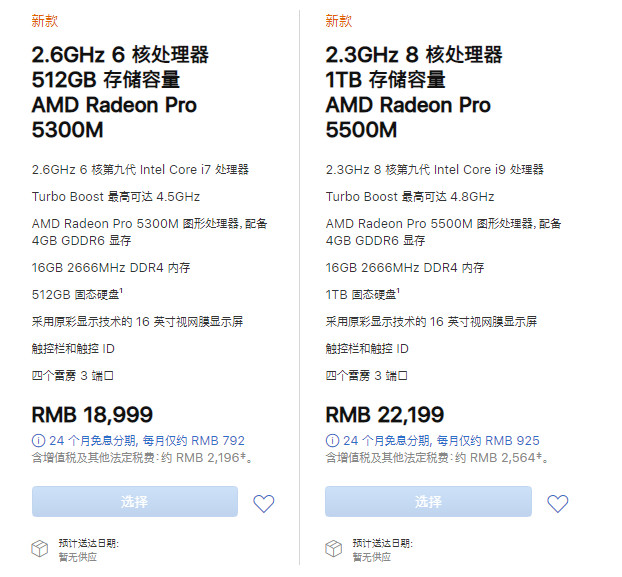Click the 新款 label above the 8-core model
The image size is (622, 577).
(339, 21)
